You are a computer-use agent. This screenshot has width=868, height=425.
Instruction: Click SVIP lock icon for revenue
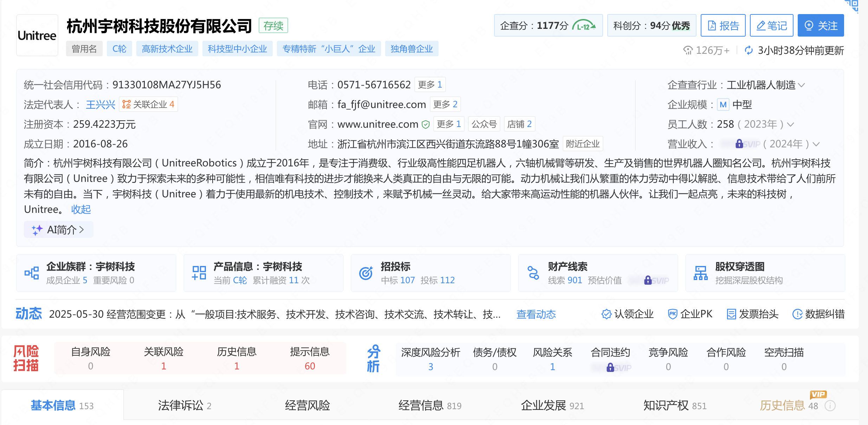point(739,144)
